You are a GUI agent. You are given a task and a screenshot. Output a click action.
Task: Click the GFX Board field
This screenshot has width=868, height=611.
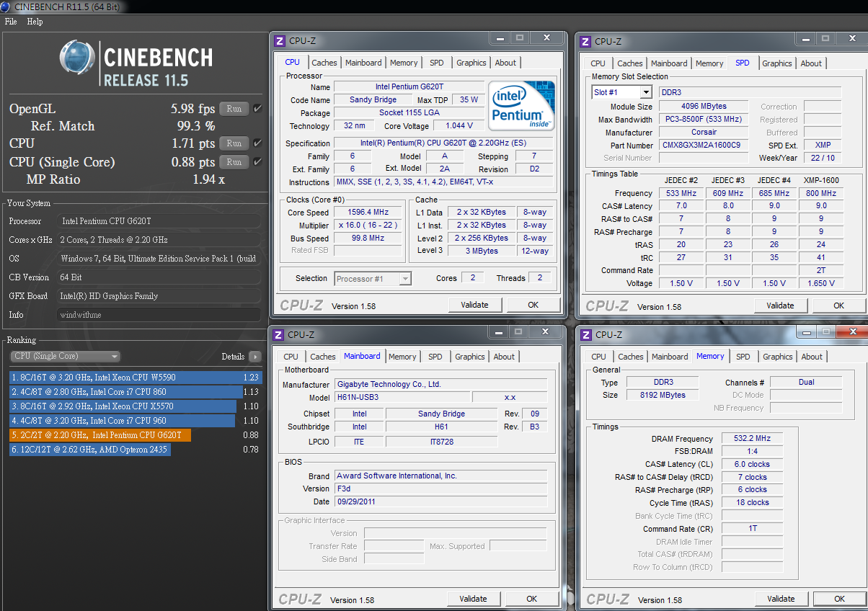159,296
